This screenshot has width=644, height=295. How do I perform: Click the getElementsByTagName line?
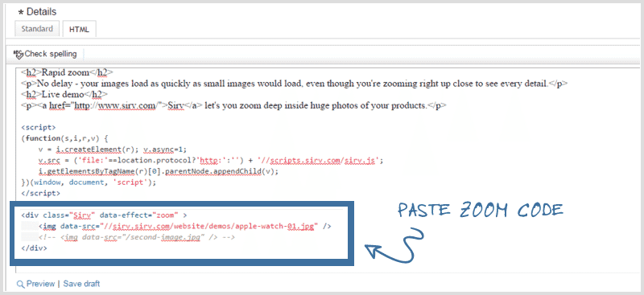coord(159,171)
